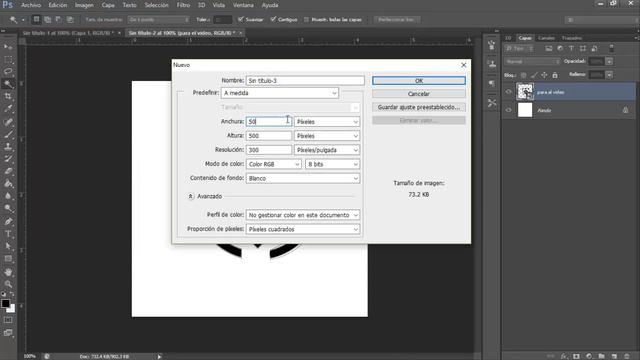Click the Nombre input field
Viewport: 640px width, 360px height.
pyautogui.click(x=305, y=81)
